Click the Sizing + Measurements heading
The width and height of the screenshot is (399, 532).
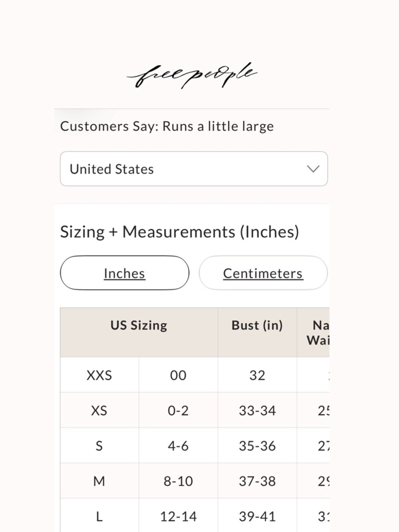180,232
